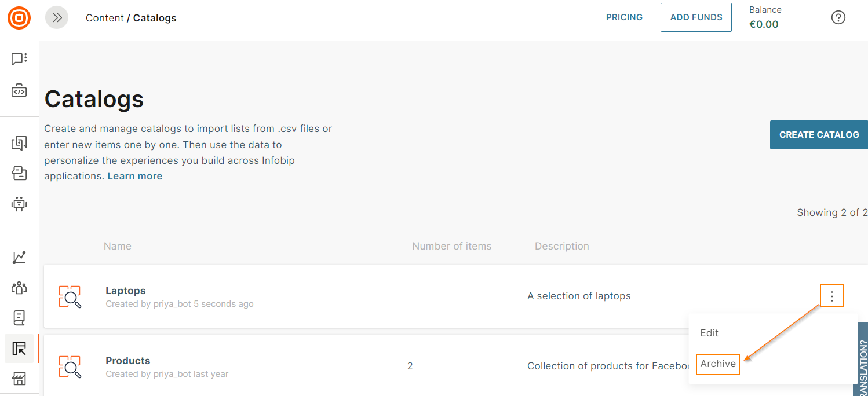Open the Analytics chart icon in sidebar
The height and width of the screenshot is (396, 868).
click(19, 257)
